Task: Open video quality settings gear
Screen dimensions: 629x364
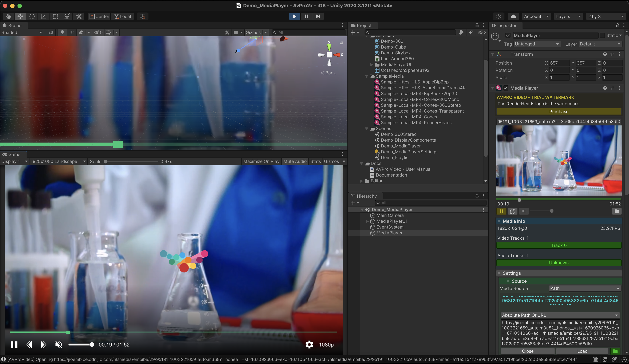Action: point(309,345)
